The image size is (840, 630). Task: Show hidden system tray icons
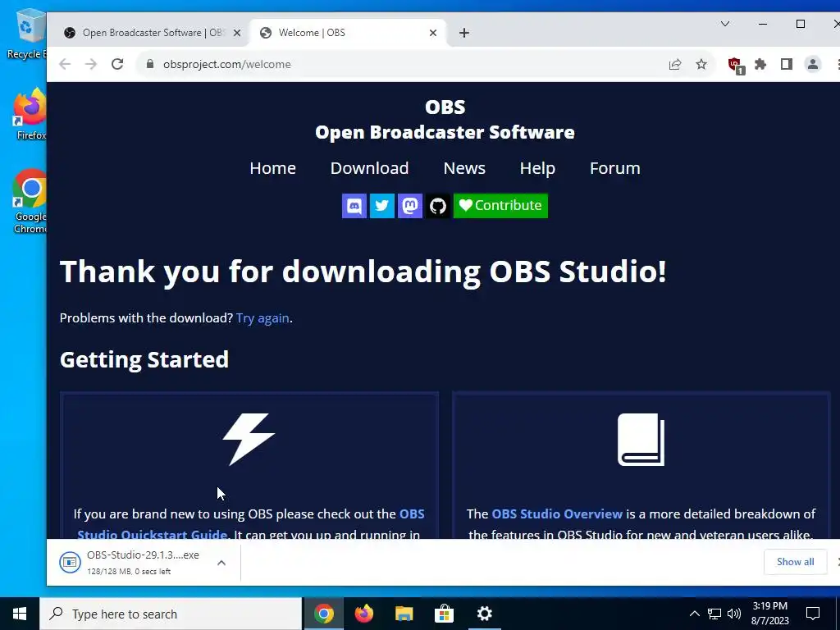click(x=694, y=614)
